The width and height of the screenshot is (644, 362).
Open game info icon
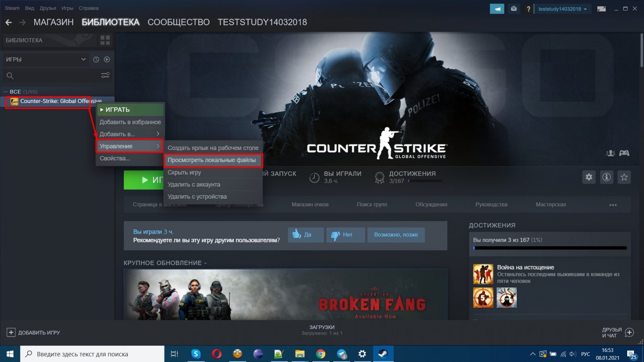point(607,177)
